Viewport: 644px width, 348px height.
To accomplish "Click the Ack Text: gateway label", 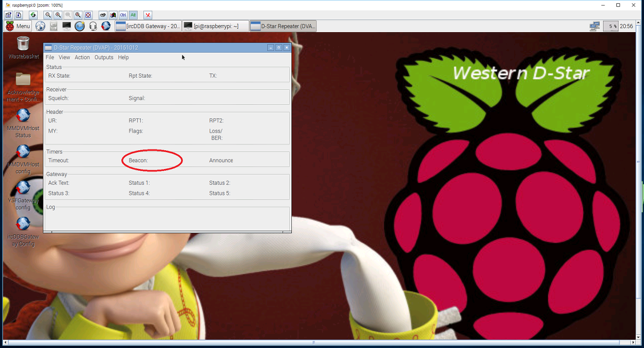I will (58, 183).
